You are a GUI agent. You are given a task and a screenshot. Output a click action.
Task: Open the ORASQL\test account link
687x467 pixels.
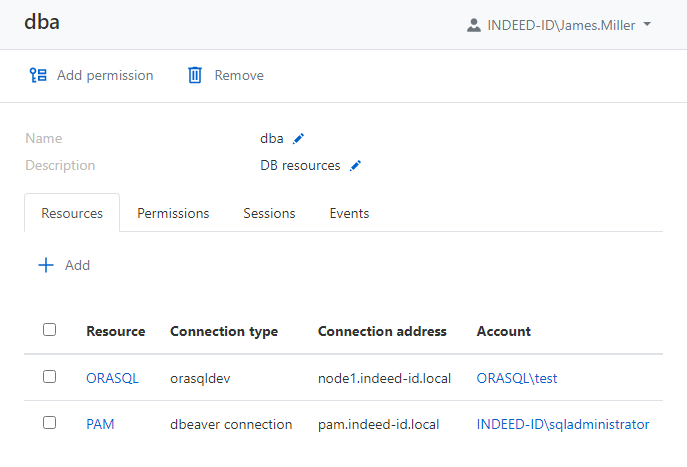[516, 378]
